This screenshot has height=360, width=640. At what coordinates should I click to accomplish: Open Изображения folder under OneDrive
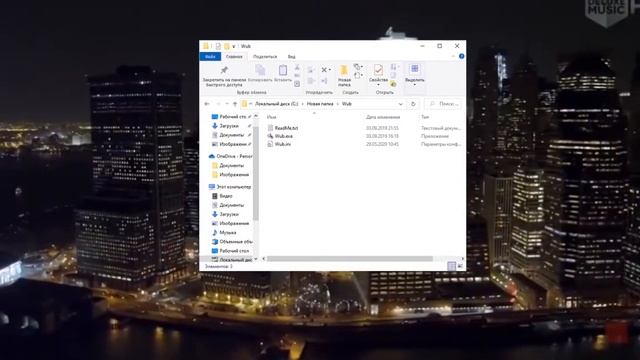231,175
